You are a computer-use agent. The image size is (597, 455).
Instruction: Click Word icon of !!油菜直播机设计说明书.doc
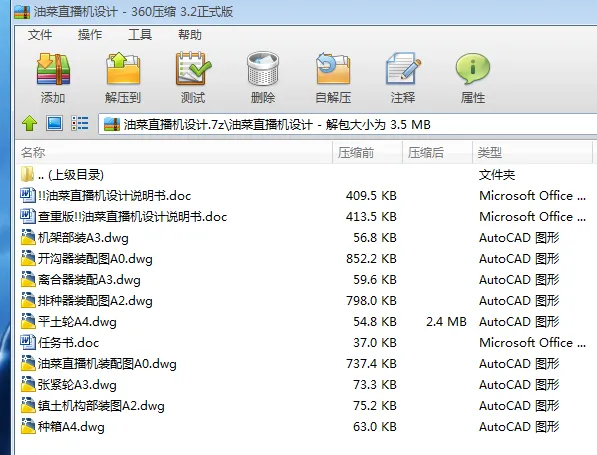[x=28, y=195]
